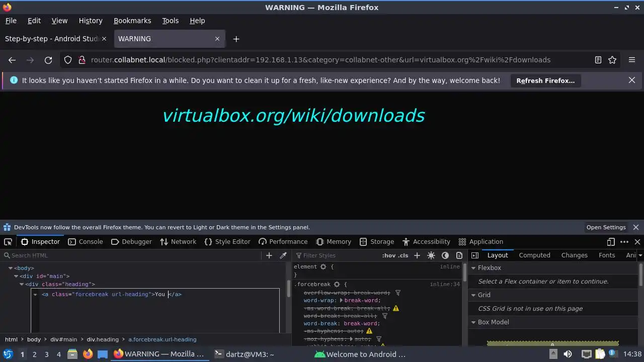
Task: Bookmark this page with star
Action: (612, 60)
